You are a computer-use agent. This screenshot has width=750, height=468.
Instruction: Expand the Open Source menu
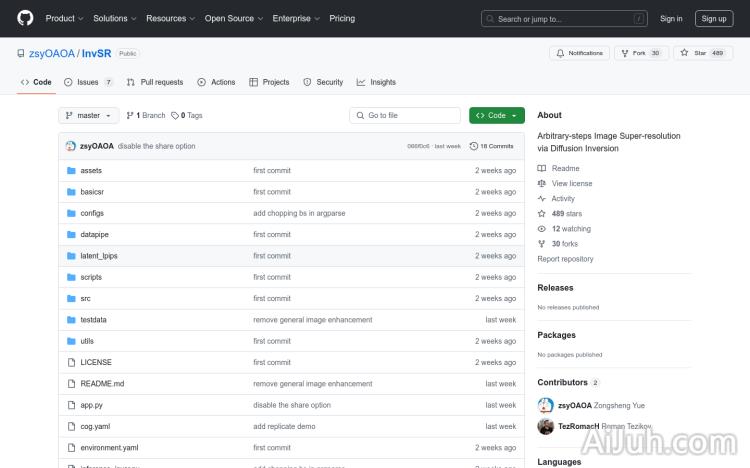[x=233, y=18]
